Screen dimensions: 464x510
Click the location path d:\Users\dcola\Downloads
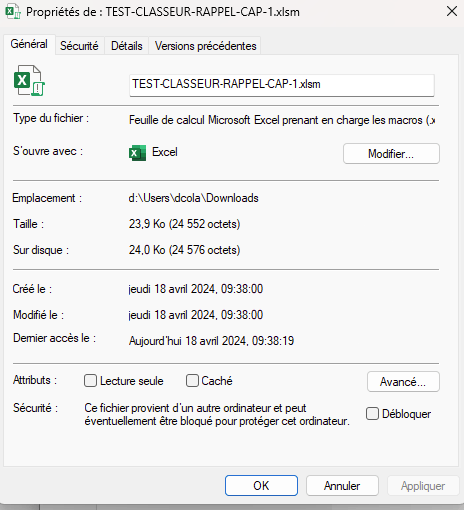[x=194, y=198]
